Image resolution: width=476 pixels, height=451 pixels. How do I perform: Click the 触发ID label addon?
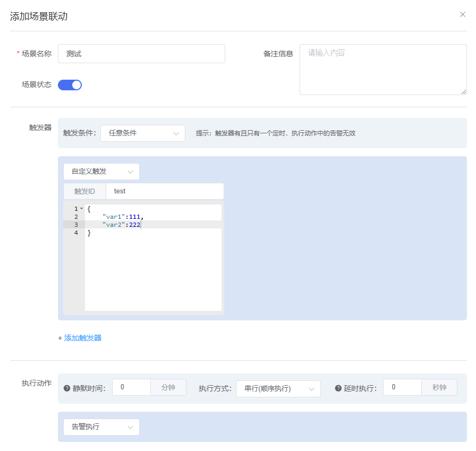click(x=84, y=191)
